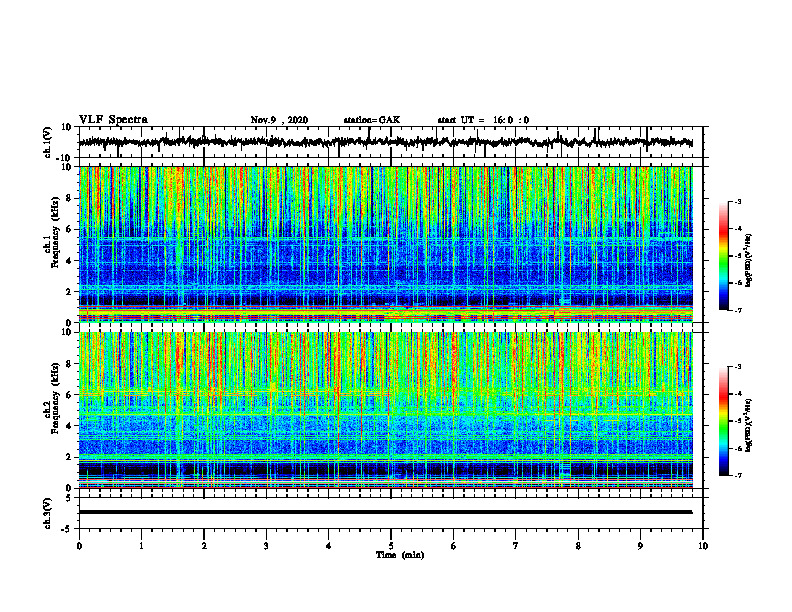Click time axis tick label 10
The width and height of the screenshot is (792, 612).
point(703,546)
